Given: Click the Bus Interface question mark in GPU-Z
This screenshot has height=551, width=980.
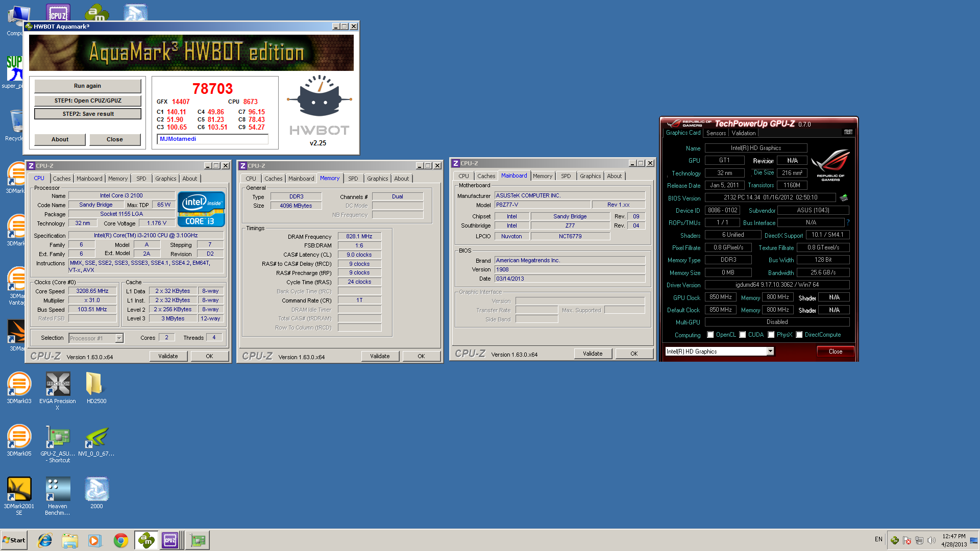Looking at the screenshot, I should 848,222.
